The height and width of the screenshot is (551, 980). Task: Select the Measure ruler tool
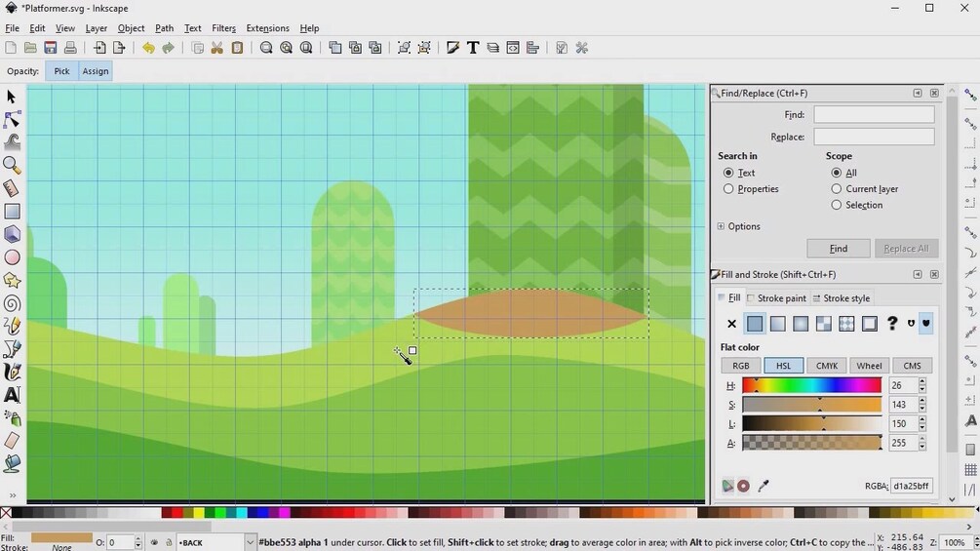coord(12,188)
